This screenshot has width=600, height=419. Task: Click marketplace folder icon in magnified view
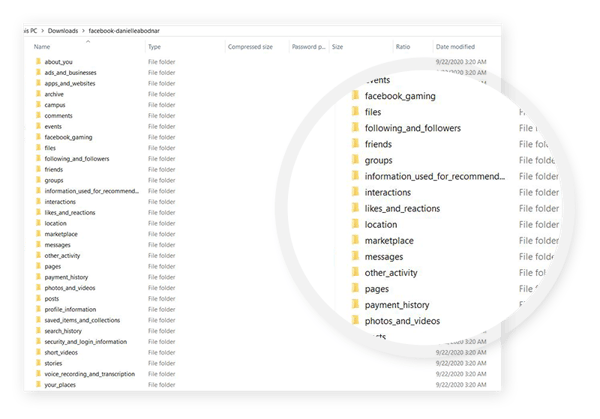tap(355, 240)
